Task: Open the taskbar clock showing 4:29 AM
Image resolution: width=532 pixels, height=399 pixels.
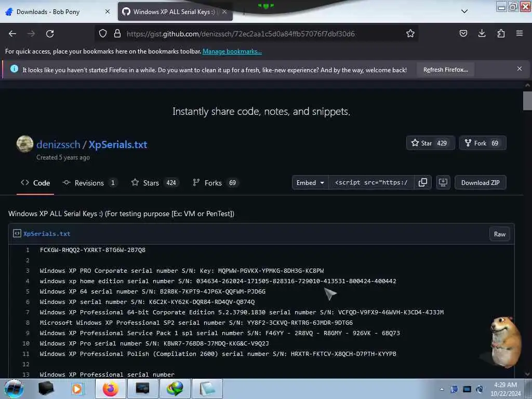Action: click(506, 389)
